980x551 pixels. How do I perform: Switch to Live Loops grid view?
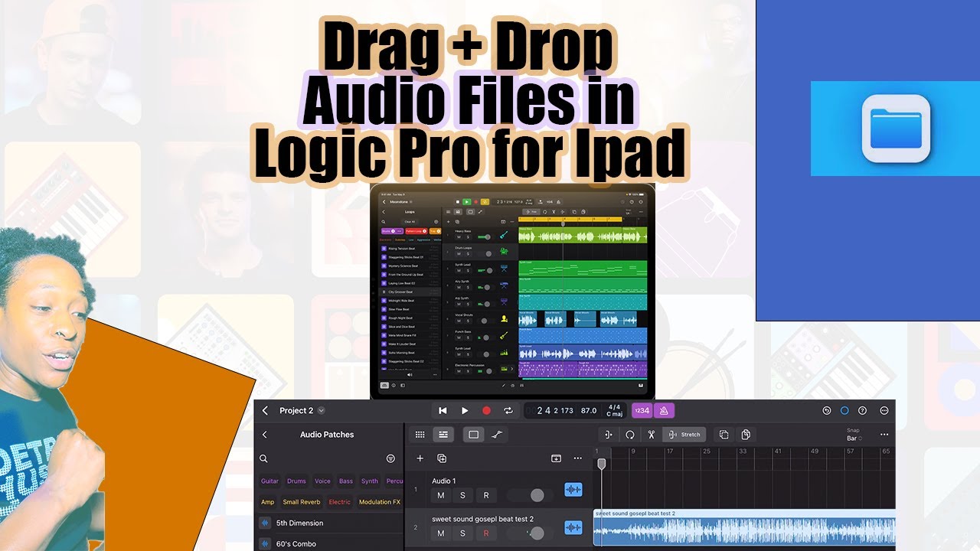(420, 435)
